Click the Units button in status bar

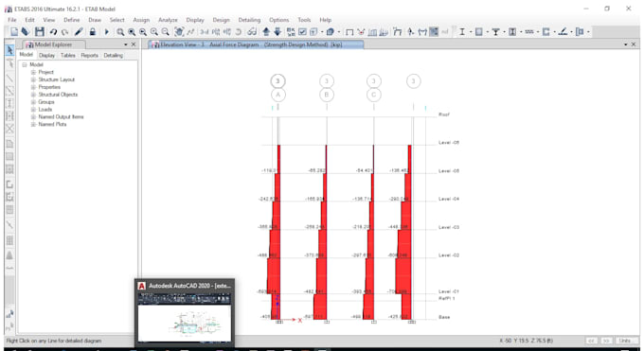pos(625,341)
